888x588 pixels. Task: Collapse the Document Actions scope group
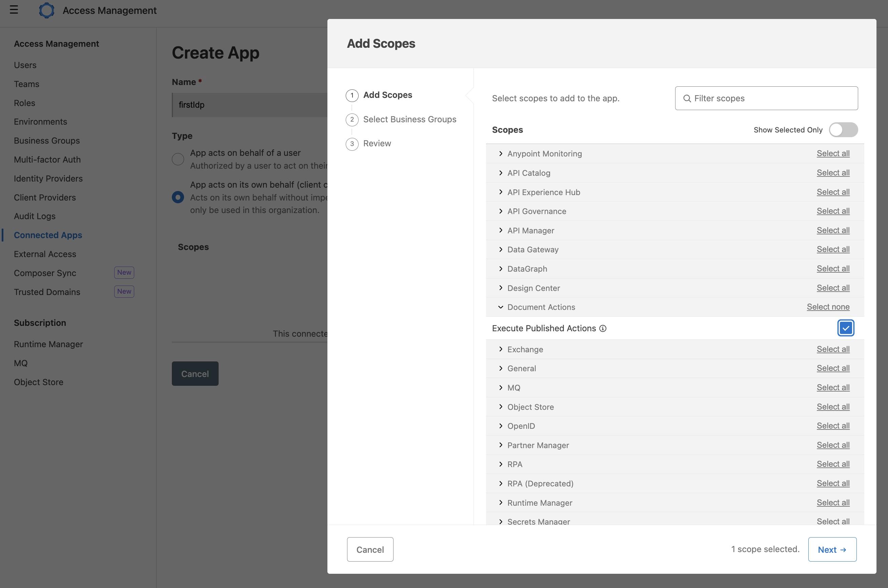(x=501, y=307)
